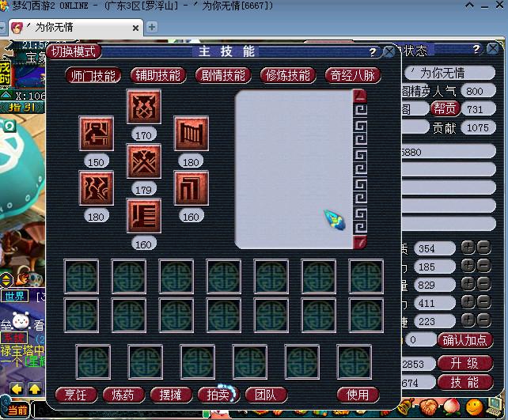Click the peach icon in bottom bar

coord(452,407)
